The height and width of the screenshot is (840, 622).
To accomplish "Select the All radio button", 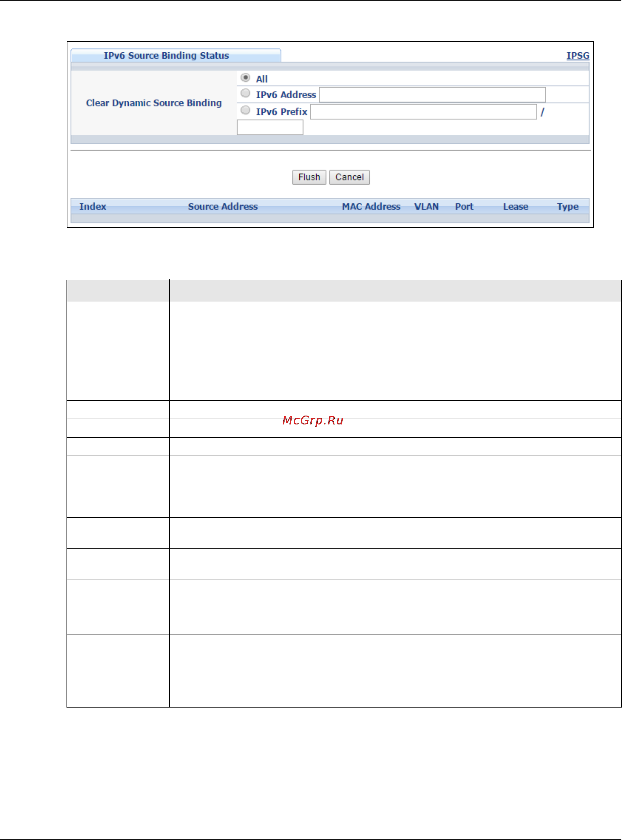I will point(245,78).
